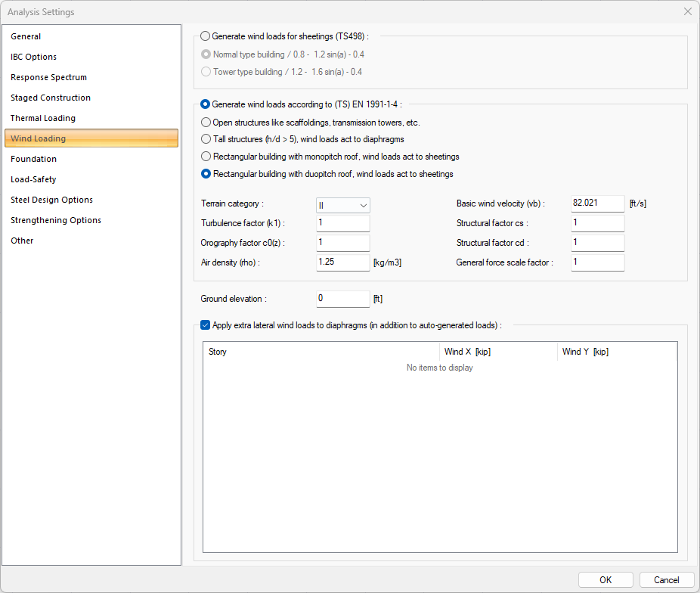700x593 pixels.
Task: Choose Open structures like scaffoldings option
Action: coord(206,122)
